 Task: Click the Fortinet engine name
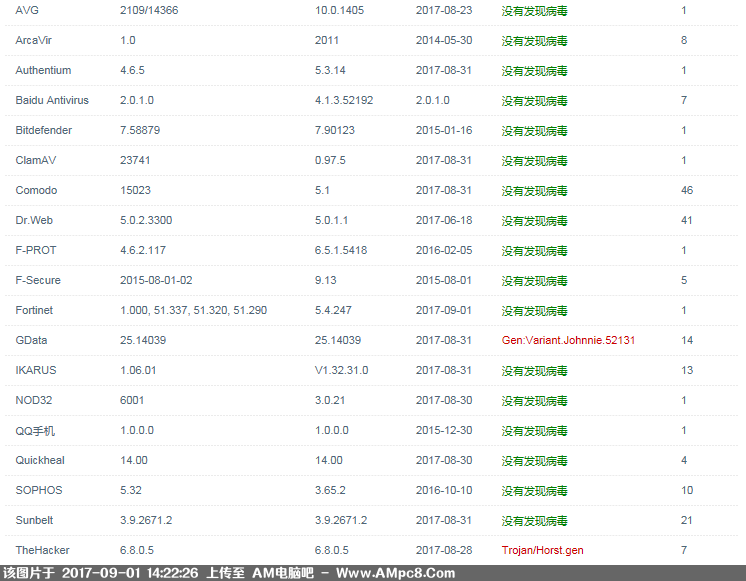click(x=34, y=310)
